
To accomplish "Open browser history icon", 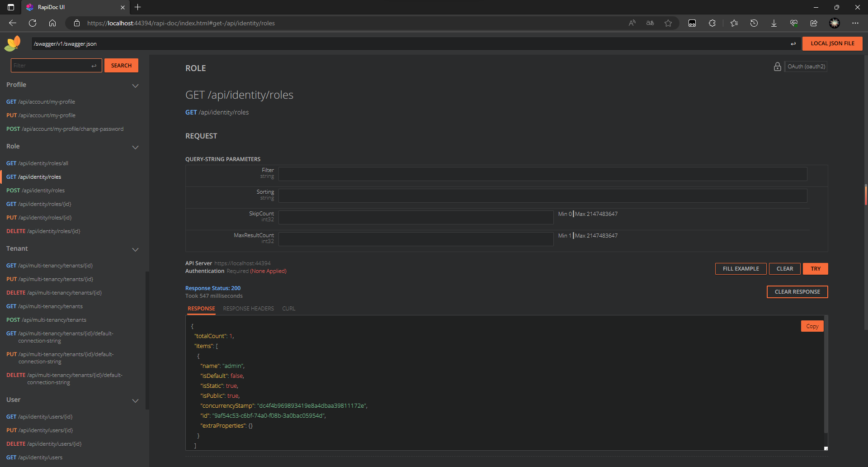I will [x=754, y=23].
